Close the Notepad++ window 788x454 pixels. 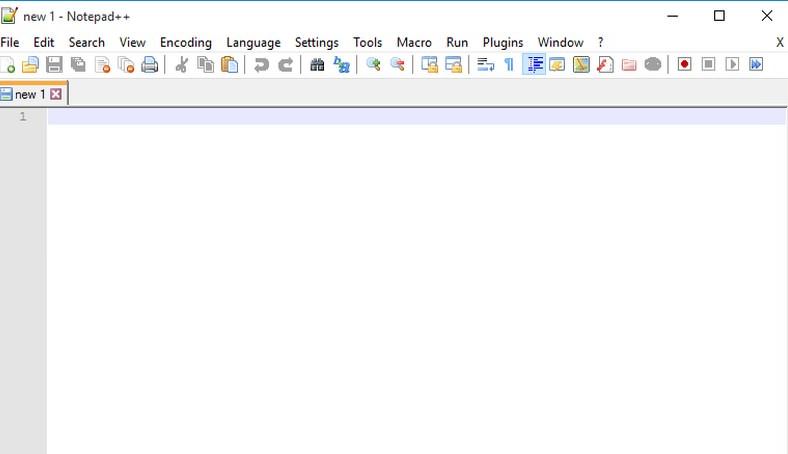pos(766,16)
